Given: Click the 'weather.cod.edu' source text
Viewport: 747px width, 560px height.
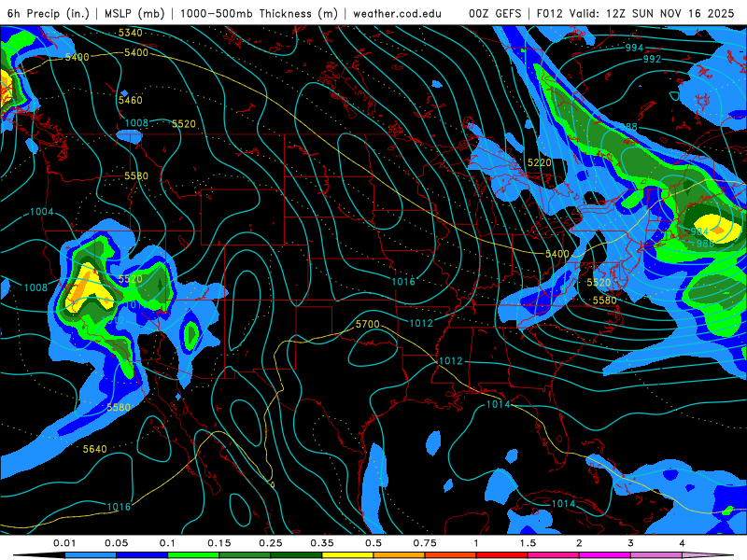Looking at the screenshot, I should point(397,13).
